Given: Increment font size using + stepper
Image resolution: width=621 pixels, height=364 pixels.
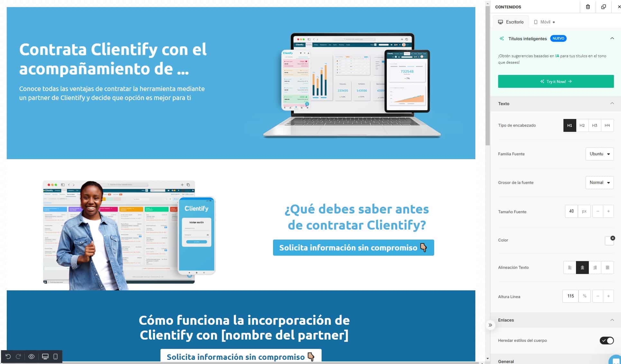Looking at the screenshot, I should (609, 211).
